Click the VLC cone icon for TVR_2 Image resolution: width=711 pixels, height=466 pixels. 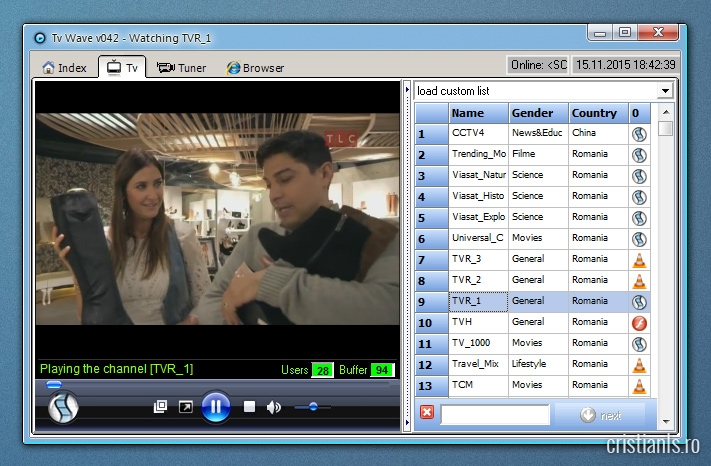pos(639,281)
